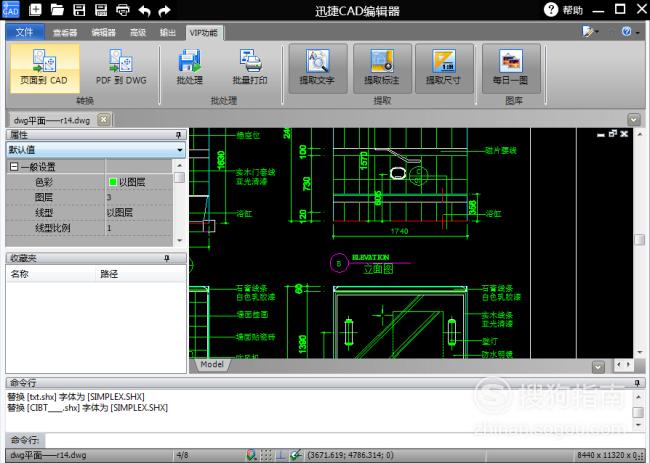Pin the 属性 properties panel
Image resolution: width=650 pixels, height=463 pixels.
coord(178,135)
